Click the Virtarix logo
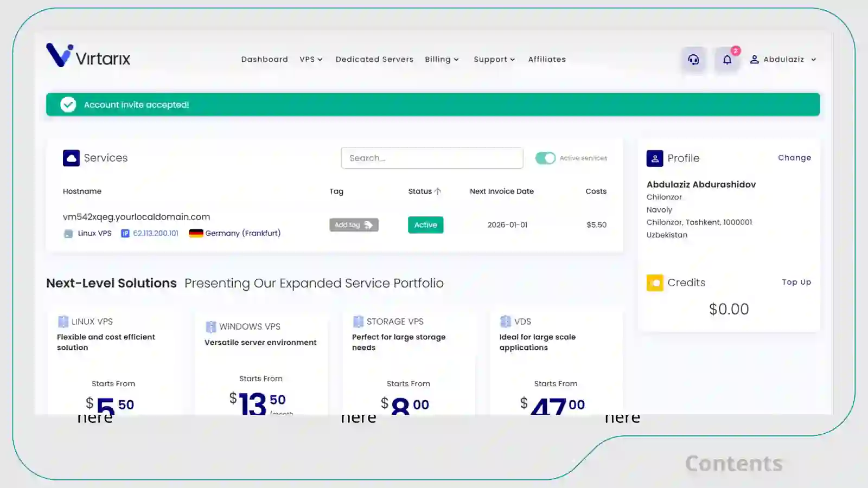This screenshot has height=488, width=868. 88,55
